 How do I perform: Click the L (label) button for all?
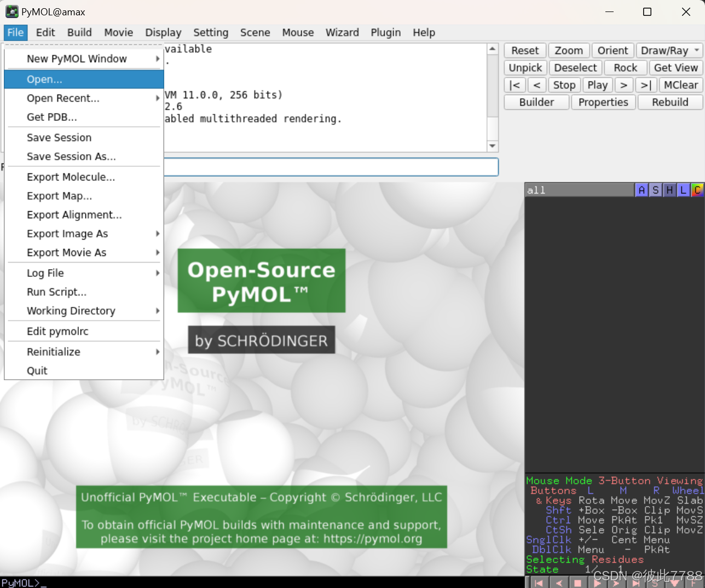683,190
